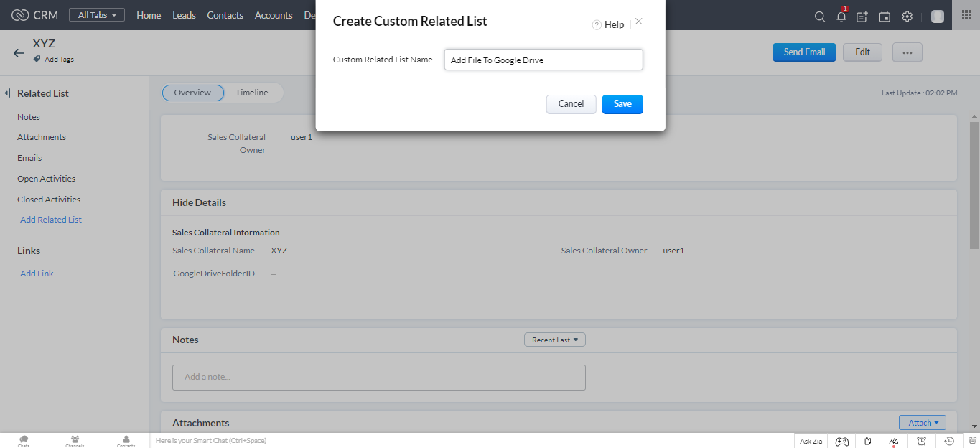980x448 pixels.
Task: Go to the Leads tab
Action: coord(184,15)
